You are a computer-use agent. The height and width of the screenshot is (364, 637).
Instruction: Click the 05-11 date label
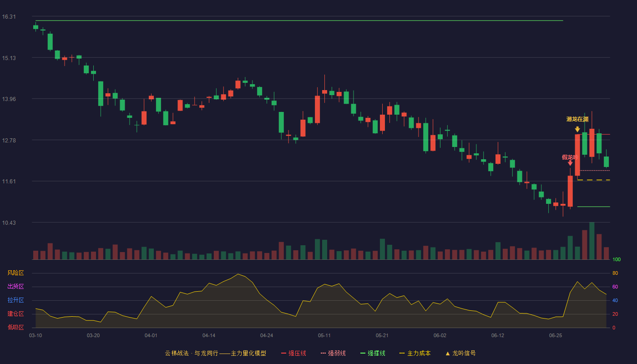pos(324,335)
